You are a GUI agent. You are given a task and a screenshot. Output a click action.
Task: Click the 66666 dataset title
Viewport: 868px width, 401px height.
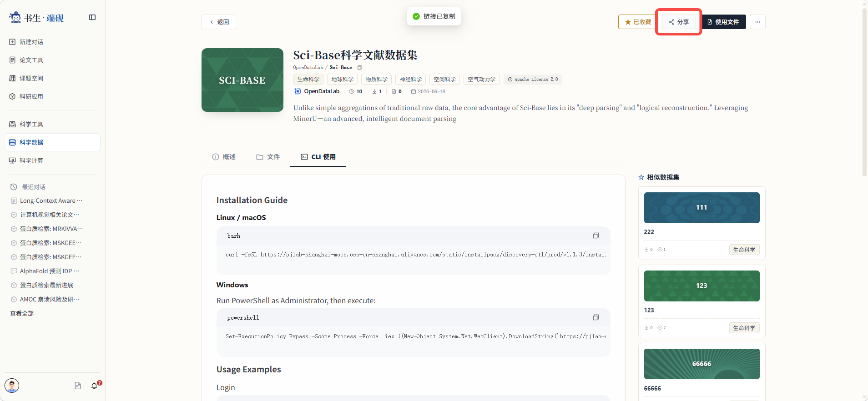pyautogui.click(x=652, y=388)
